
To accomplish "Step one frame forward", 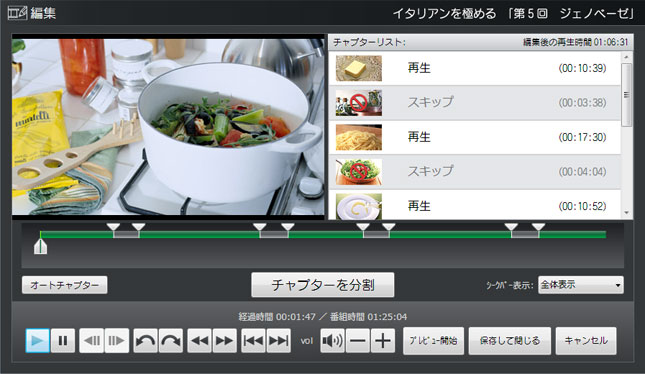I will (117, 341).
